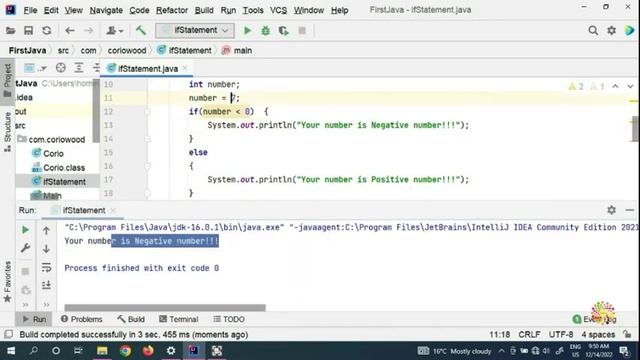Image resolution: width=640 pixels, height=360 pixels.
Task: Click the 11:18 line-column indicator
Action: 500,334
